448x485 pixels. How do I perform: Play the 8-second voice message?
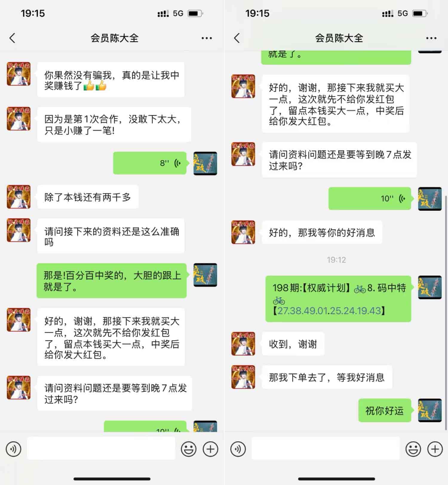click(150, 163)
